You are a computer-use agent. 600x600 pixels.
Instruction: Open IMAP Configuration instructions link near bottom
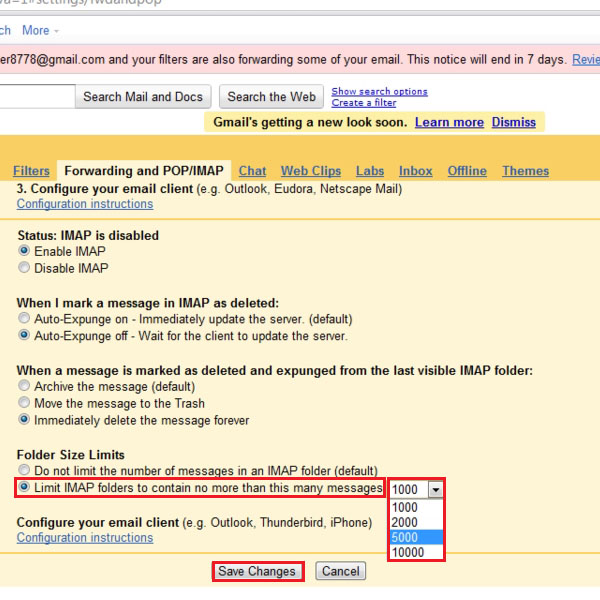[x=85, y=538]
